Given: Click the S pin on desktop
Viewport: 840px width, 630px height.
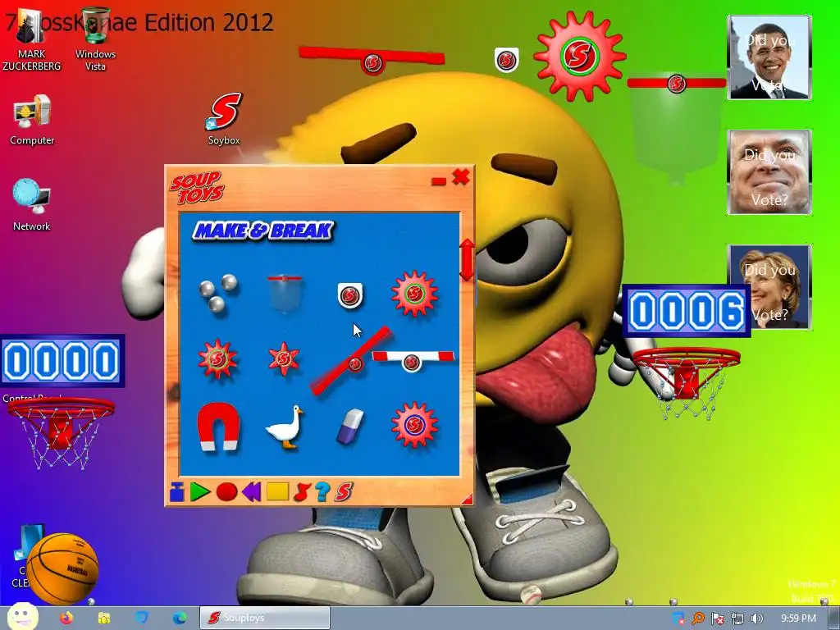Looking at the screenshot, I should [x=506, y=60].
